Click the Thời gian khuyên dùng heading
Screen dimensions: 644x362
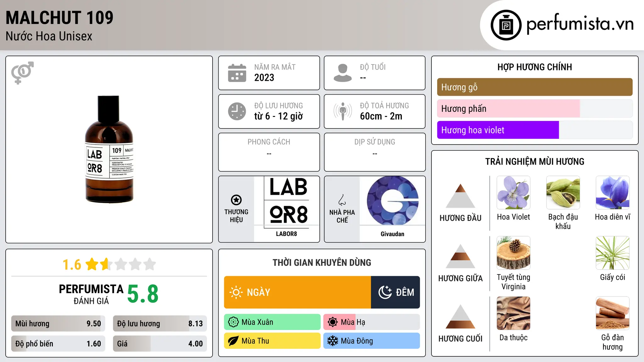coord(322,262)
